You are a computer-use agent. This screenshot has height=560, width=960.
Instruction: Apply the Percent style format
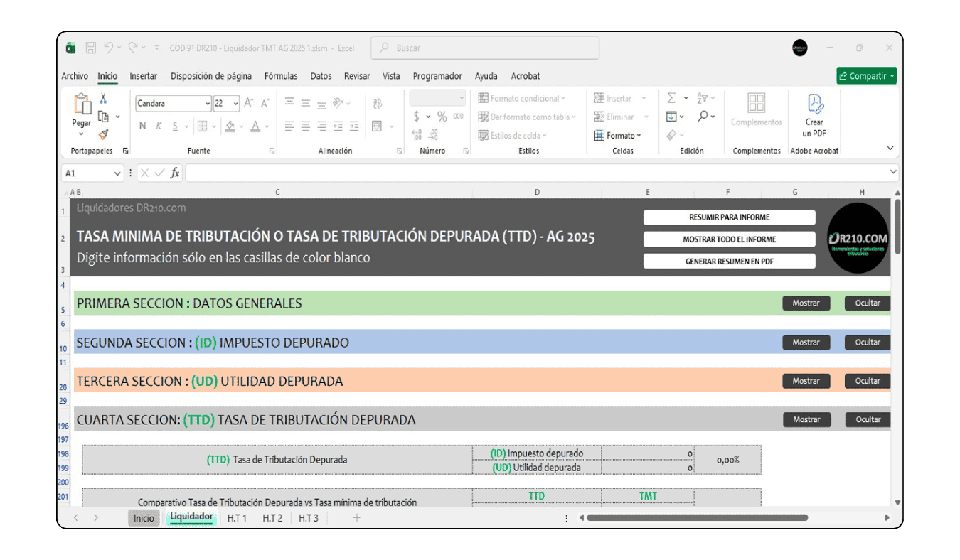(441, 117)
